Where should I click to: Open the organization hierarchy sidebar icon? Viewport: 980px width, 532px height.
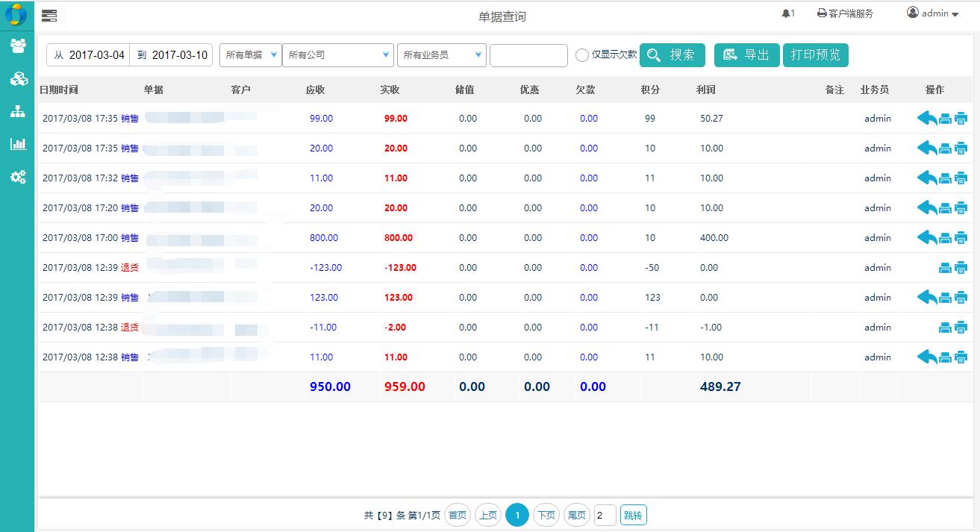(18, 112)
